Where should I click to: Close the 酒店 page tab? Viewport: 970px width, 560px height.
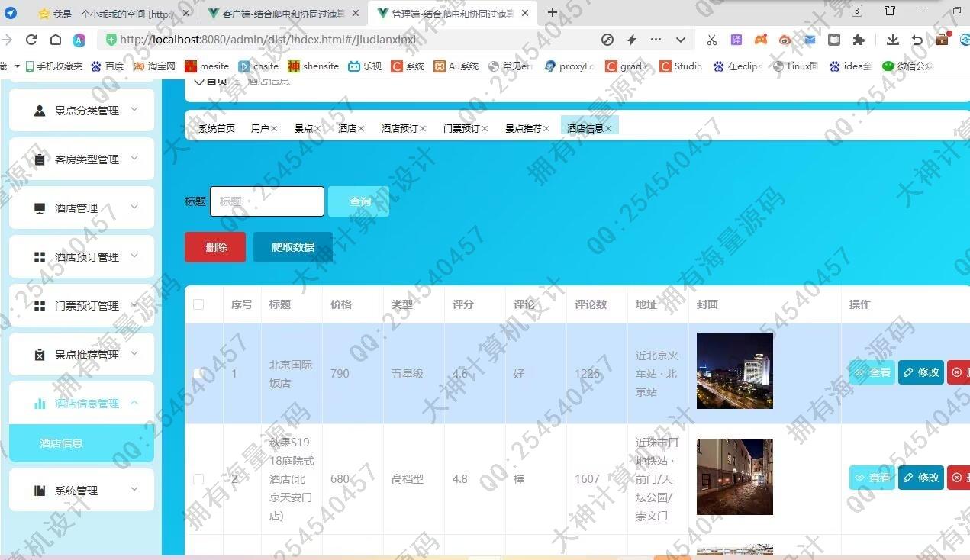click(361, 129)
